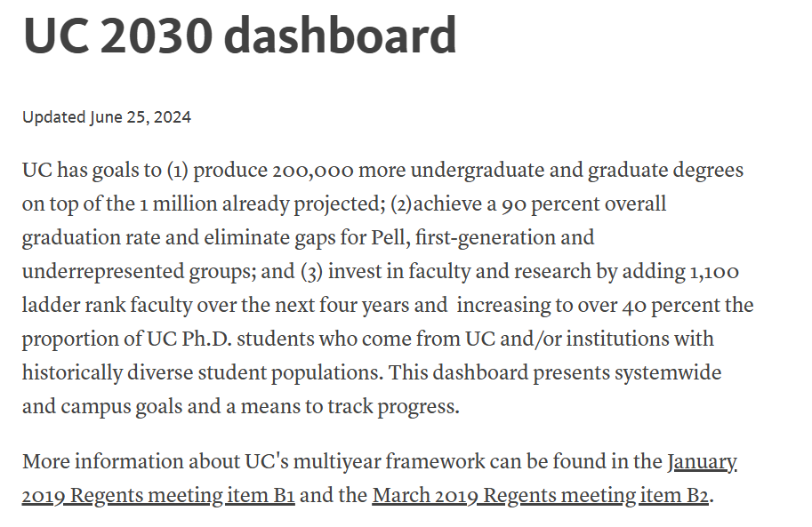Click the 'More information about UC's multiyear framework' text

(253, 461)
